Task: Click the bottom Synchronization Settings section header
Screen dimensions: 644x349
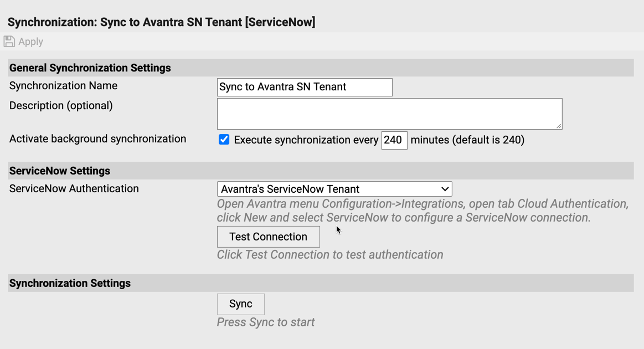Action: pyautogui.click(x=70, y=283)
